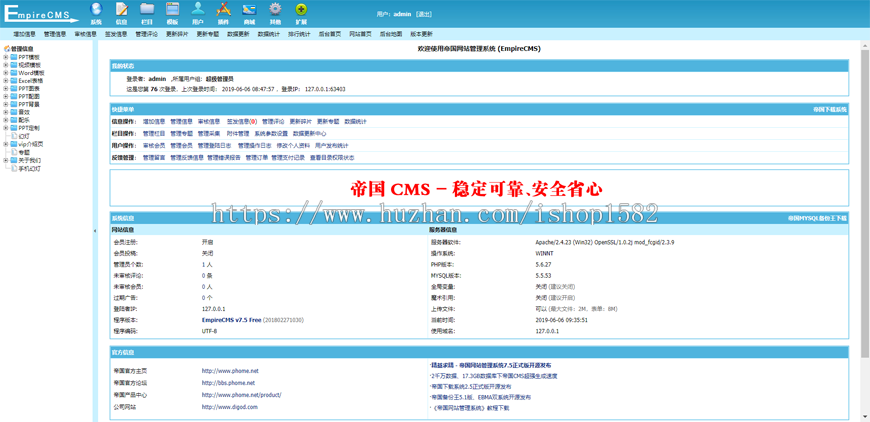The height and width of the screenshot is (422, 870).
Task: Click the EmpireCMS logo
Action: pyautogui.click(x=40, y=13)
